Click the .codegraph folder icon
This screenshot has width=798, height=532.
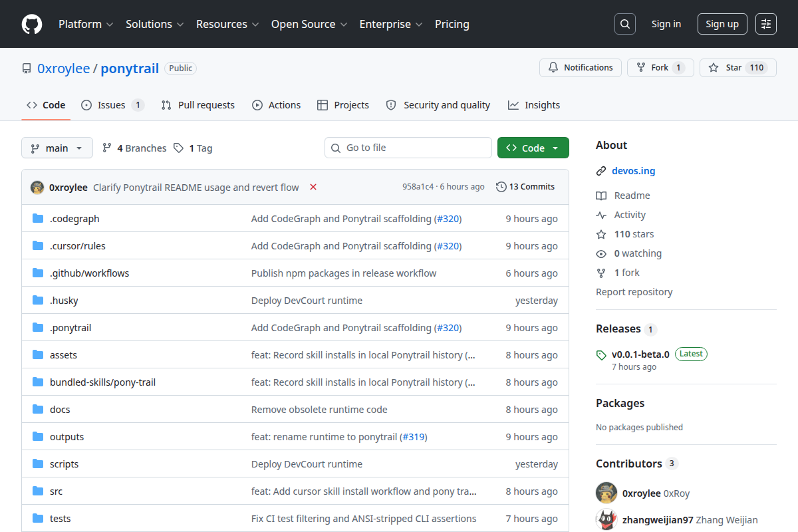tap(38, 219)
